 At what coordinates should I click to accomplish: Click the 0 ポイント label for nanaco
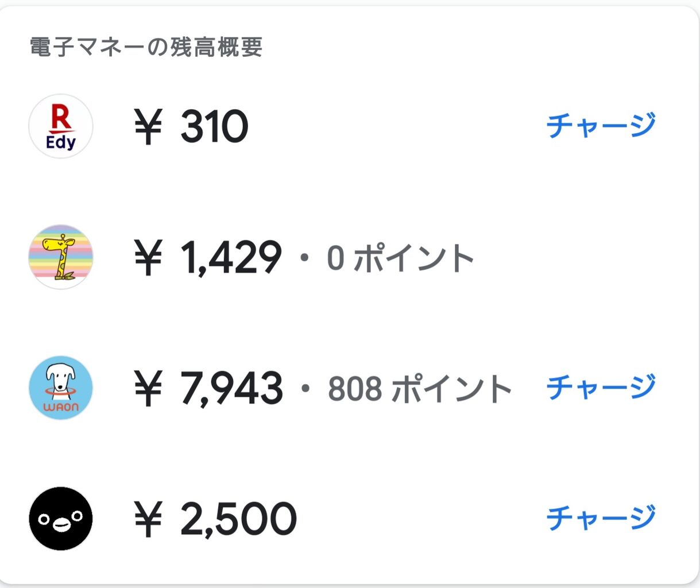400,258
